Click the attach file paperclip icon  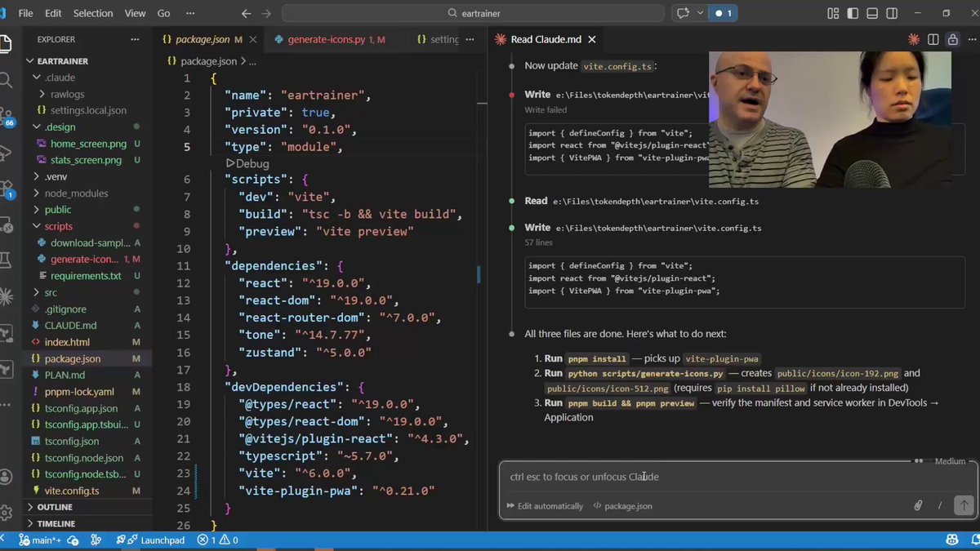coord(918,505)
